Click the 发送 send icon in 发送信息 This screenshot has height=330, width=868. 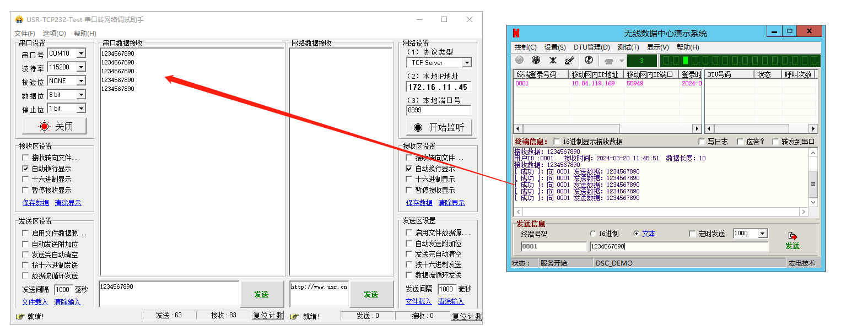point(792,240)
